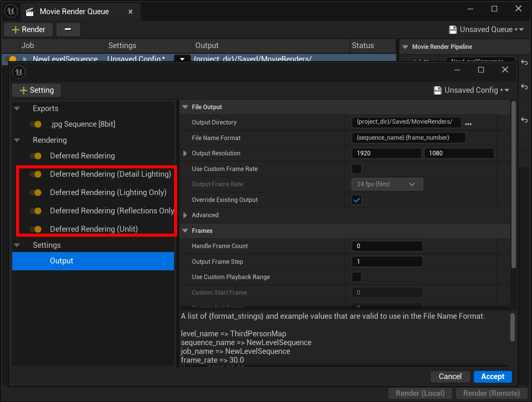
Task: Select the .jpg Sequence [8bit] setting
Action: coord(82,124)
